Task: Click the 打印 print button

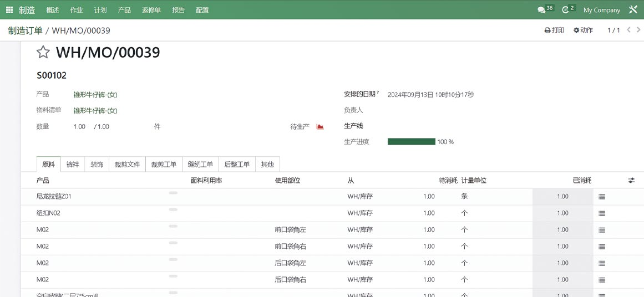Action: coord(554,30)
